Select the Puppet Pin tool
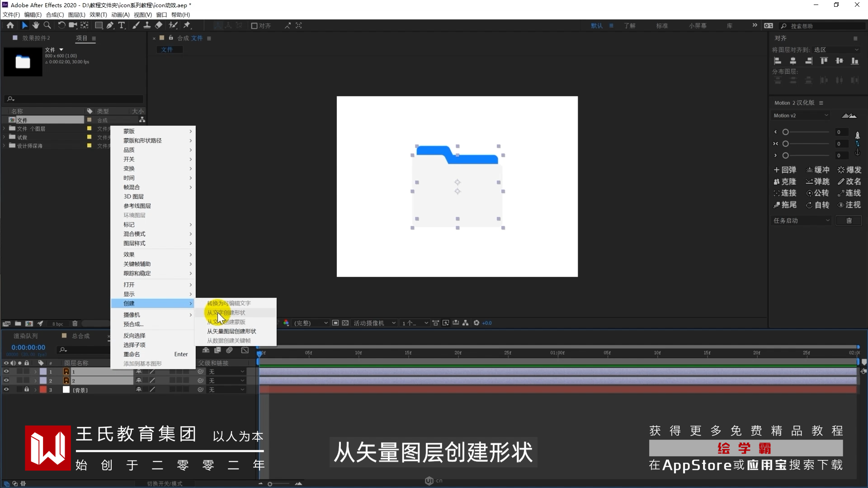The image size is (868, 488). (187, 26)
